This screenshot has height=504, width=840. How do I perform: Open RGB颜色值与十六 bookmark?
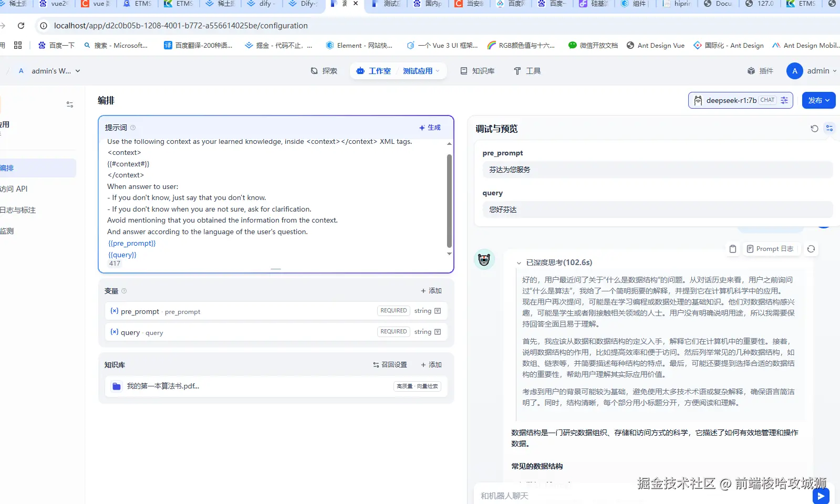click(521, 45)
